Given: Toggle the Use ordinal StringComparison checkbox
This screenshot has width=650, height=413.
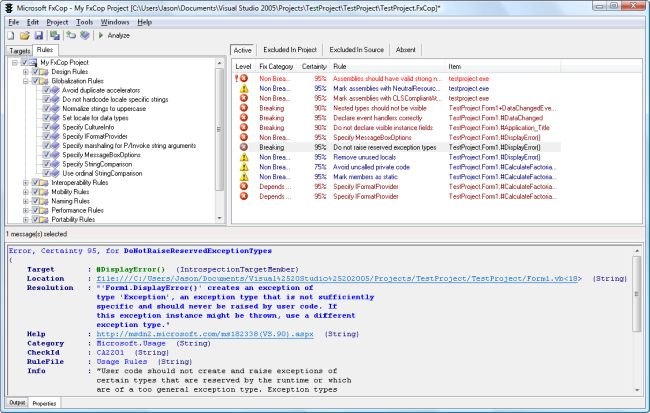Looking at the screenshot, I should [x=46, y=174].
